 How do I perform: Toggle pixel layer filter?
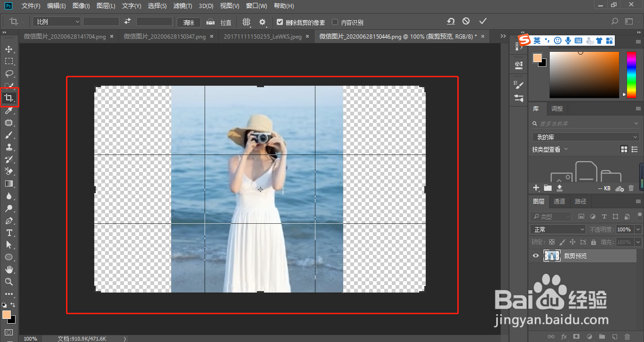581,217
